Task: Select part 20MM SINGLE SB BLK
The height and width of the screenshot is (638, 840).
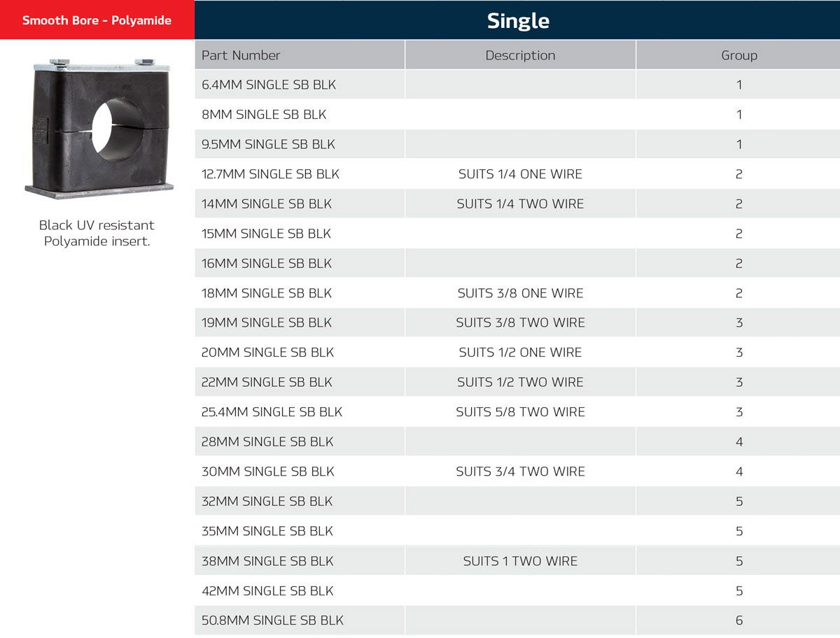Action: coord(267,353)
